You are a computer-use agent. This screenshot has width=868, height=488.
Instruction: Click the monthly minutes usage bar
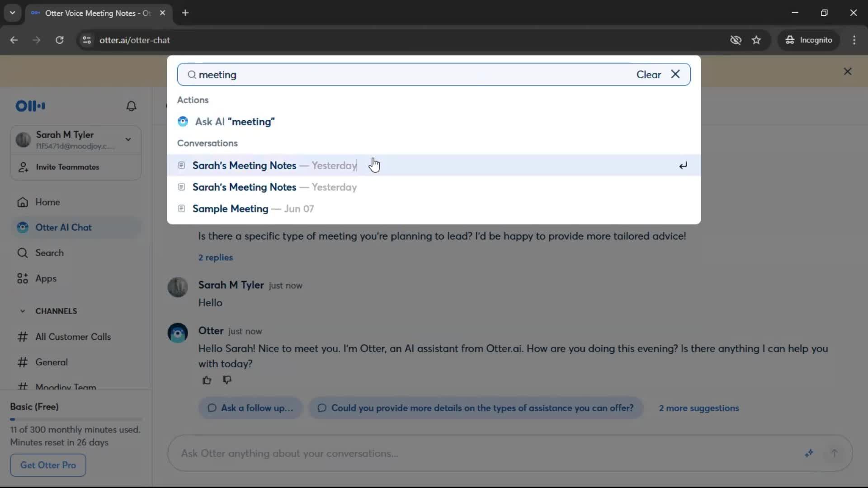[x=76, y=419]
